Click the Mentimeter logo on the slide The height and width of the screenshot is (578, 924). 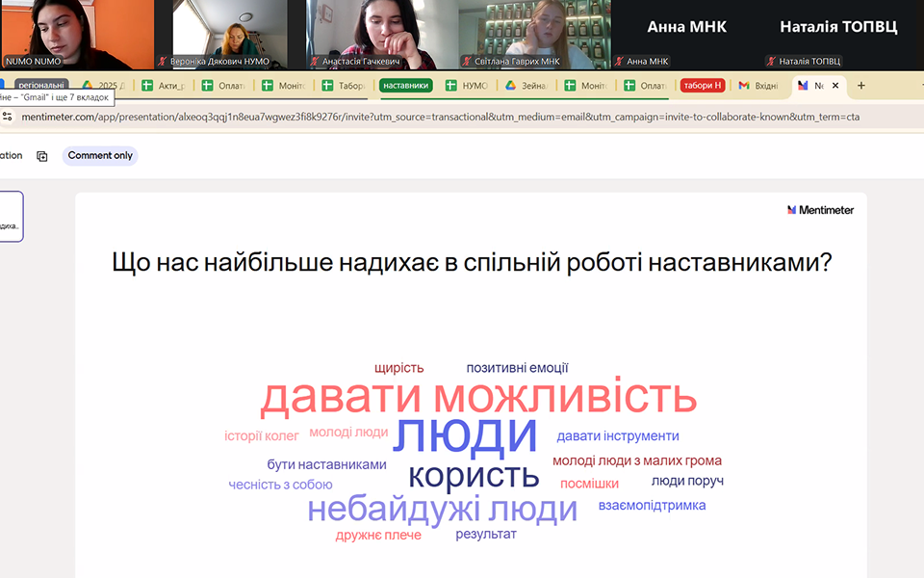pyautogui.click(x=820, y=210)
